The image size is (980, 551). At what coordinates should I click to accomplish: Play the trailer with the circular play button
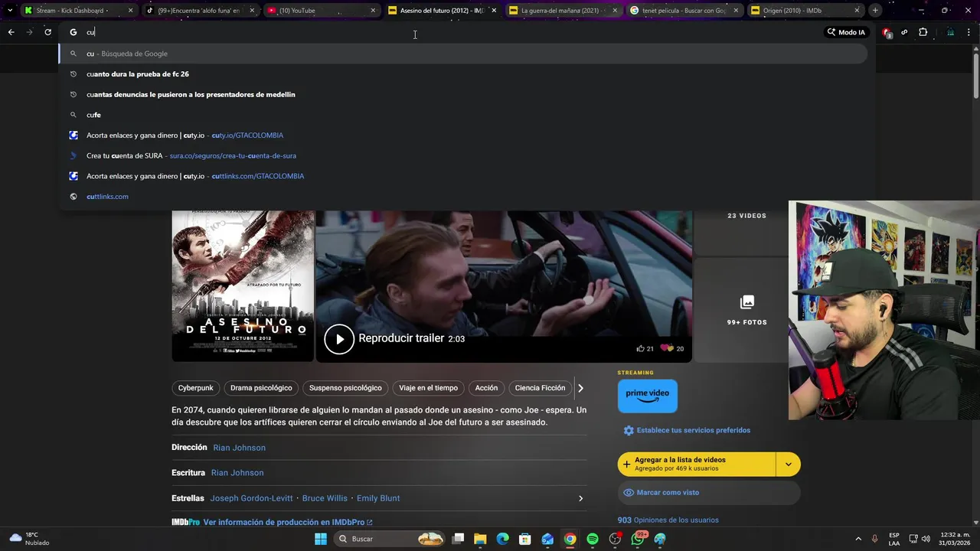(339, 339)
